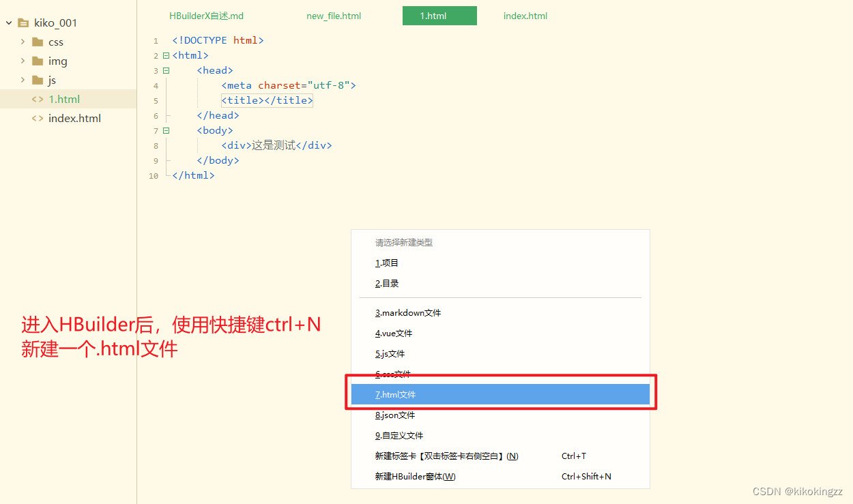The height and width of the screenshot is (504, 853).
Task: Choose 2.目录 in the new-type menu
Action: [500, 283]
